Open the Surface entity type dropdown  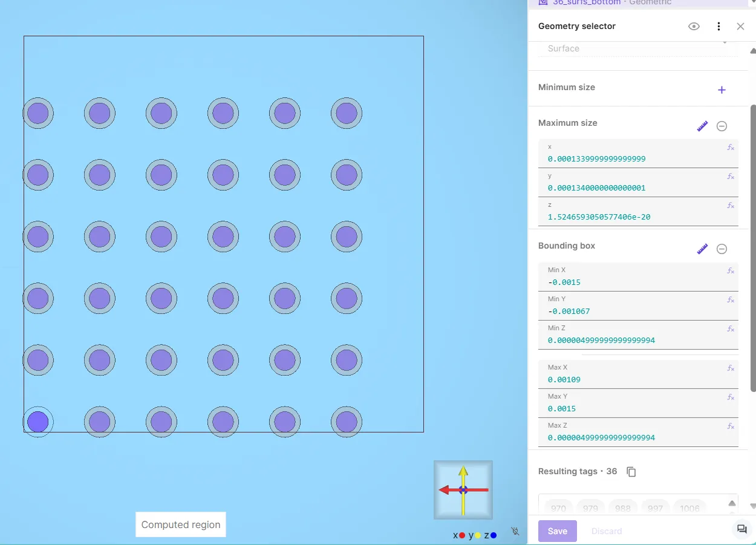click(x=637, y=48)
